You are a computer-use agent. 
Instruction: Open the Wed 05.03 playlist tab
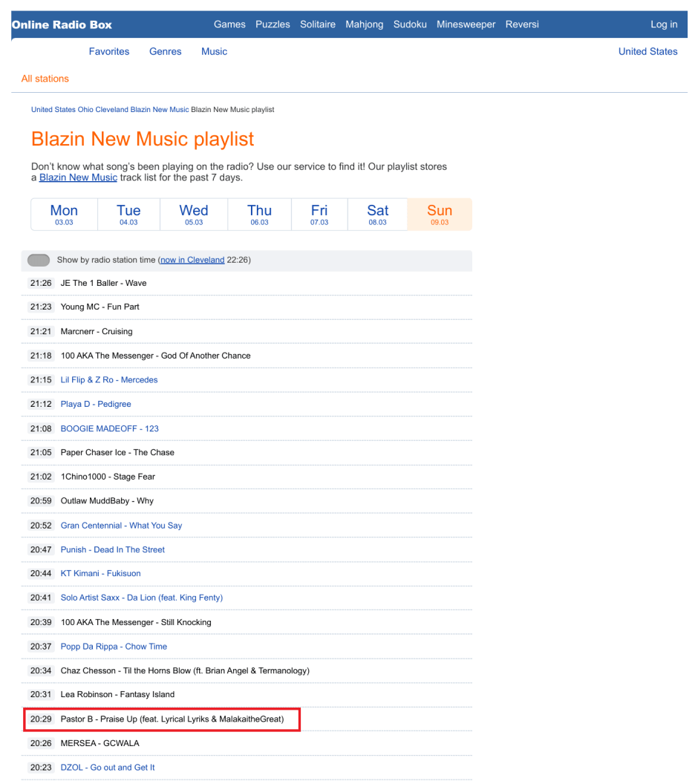pos(194,215)
